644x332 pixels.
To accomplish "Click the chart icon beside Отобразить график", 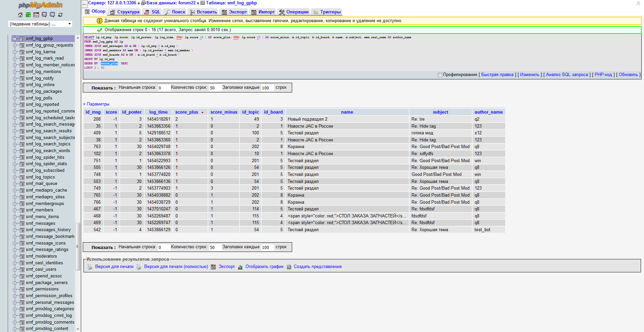I will [x=240, y=267].
